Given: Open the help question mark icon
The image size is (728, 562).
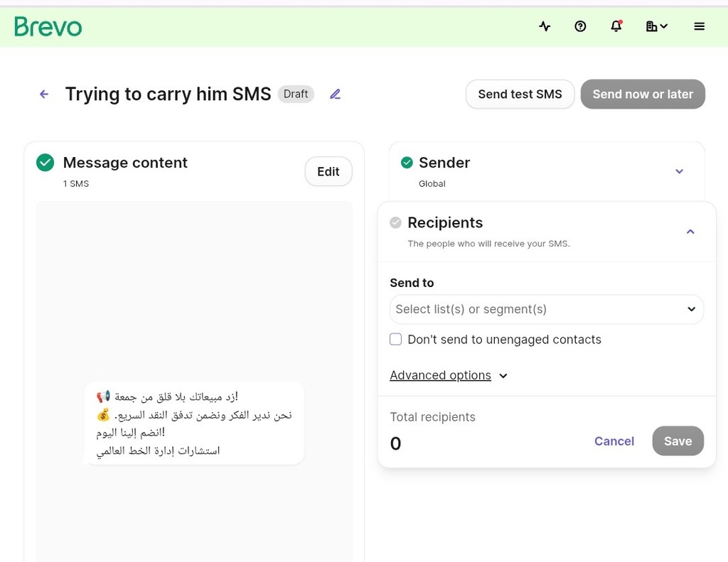Looking at the screenshot, I should (580, 26).
